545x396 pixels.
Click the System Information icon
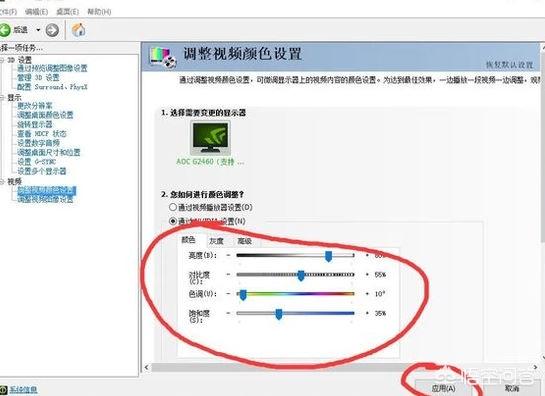[3, 390]
